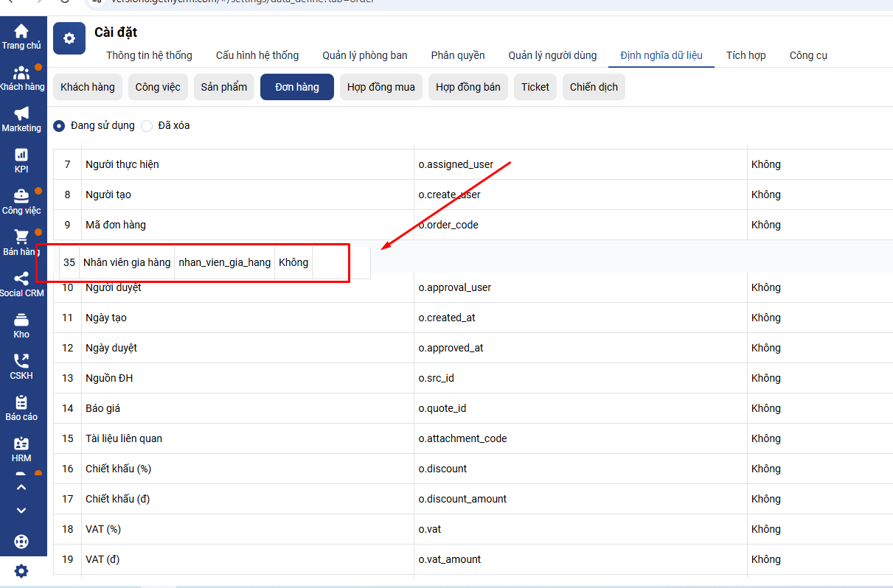This screenshot has width=893, height=588.
Task: Open the Kho warehouse icon
Action: pyautogui.click(x=21, y=320)
